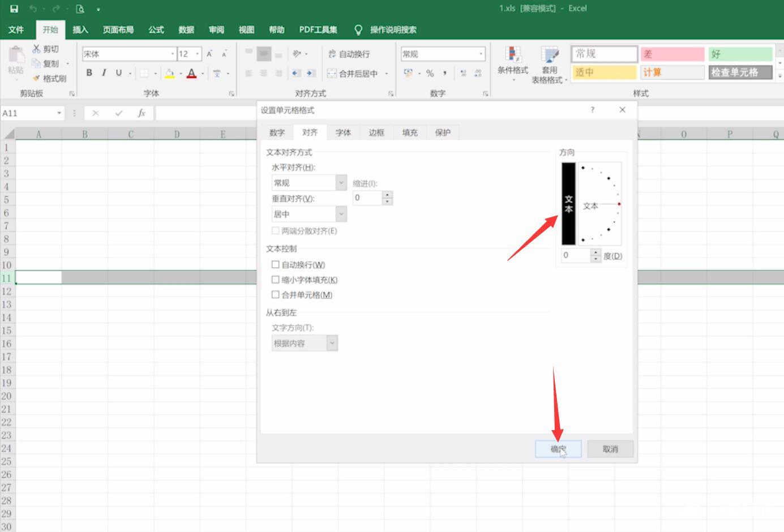
Task: Click the percent style icon
Action: coord(430,73)
